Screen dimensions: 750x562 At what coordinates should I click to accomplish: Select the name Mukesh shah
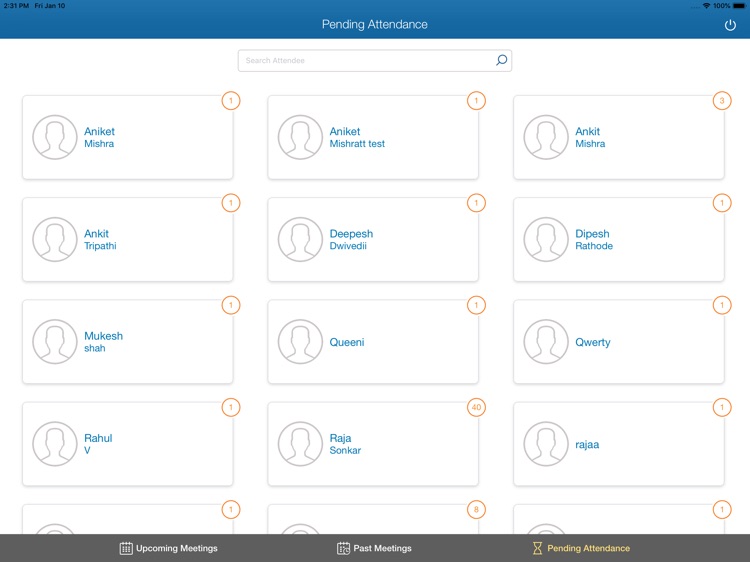click(103, 342)
